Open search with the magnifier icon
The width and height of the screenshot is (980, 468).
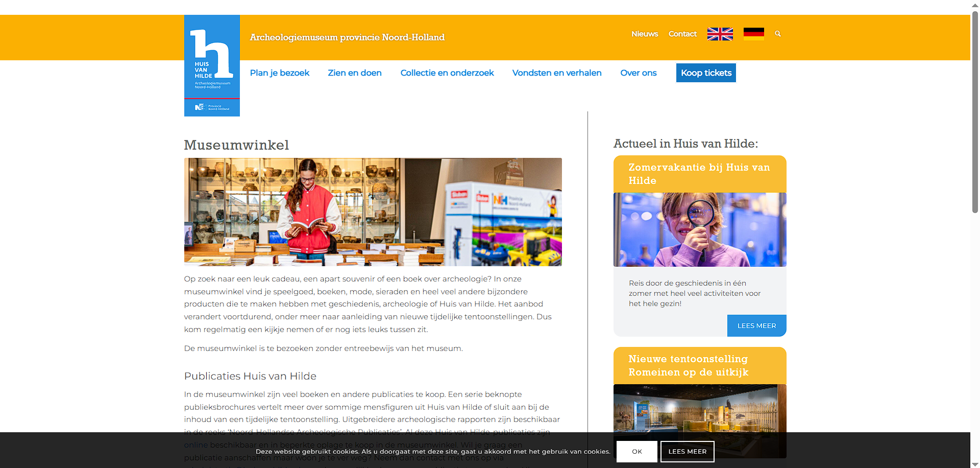click(x=778, y=34)
